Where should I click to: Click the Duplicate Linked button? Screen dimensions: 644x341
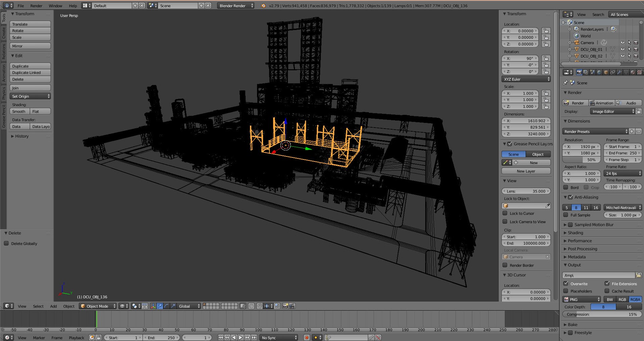[x=30, y=72]
